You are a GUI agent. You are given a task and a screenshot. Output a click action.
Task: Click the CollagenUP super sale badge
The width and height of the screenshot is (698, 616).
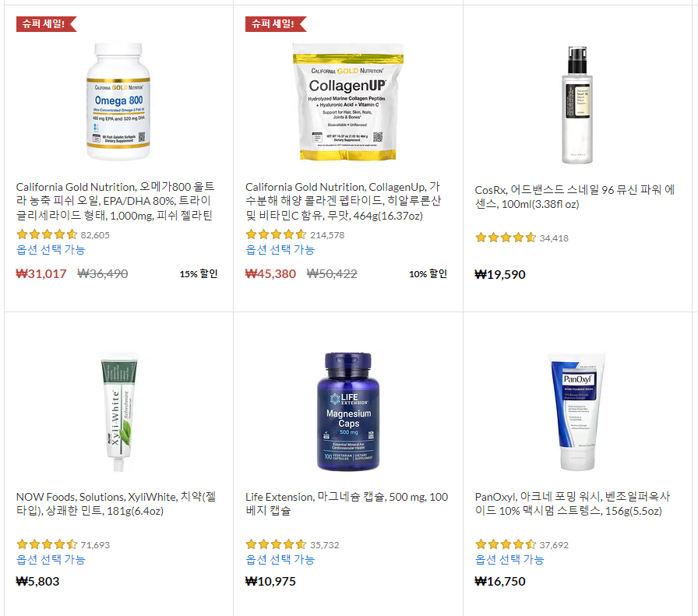click(x=276, y=23)
